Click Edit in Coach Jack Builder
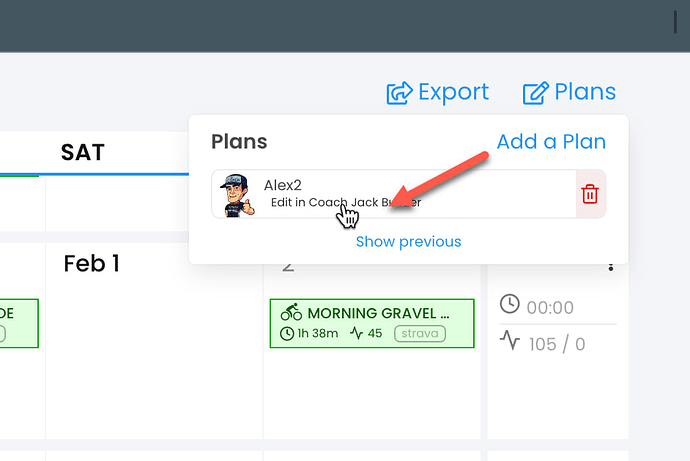 (x=345, y=202)
